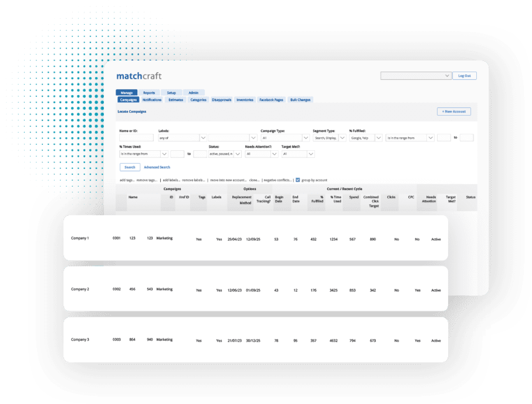Expand the empty Labels value dropdown
The width and height of the screenshot is (532, 404).
(x=233, y=138)
